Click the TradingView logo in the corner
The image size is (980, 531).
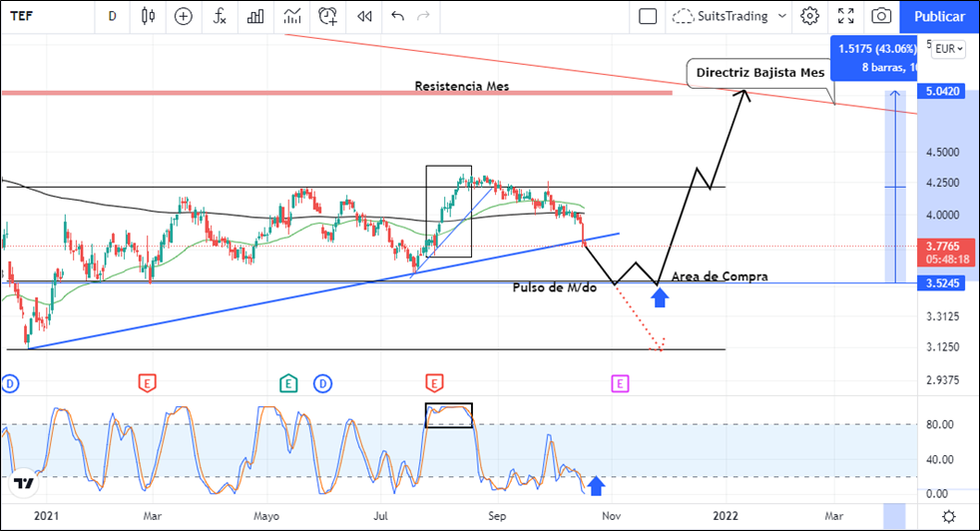tap(24, 483)
